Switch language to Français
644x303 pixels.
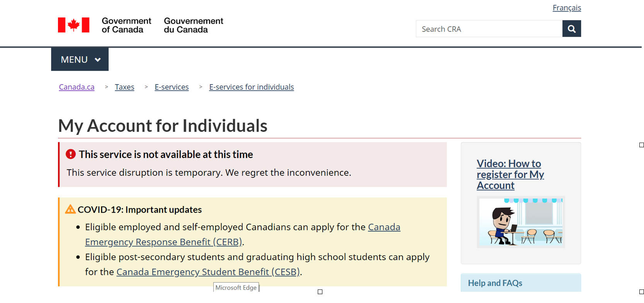point(567,8)
